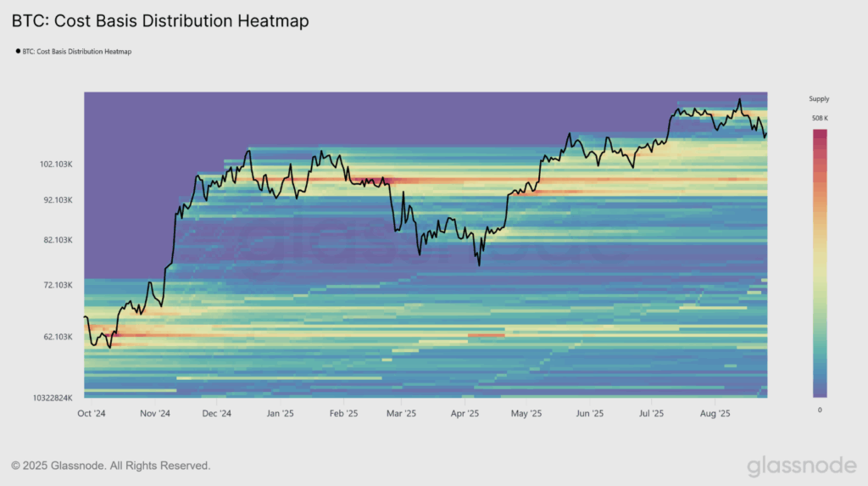Select the Oct '24 date label
Image resolution: width=868 pixels, height=486 pixels.
pos(92,413)
